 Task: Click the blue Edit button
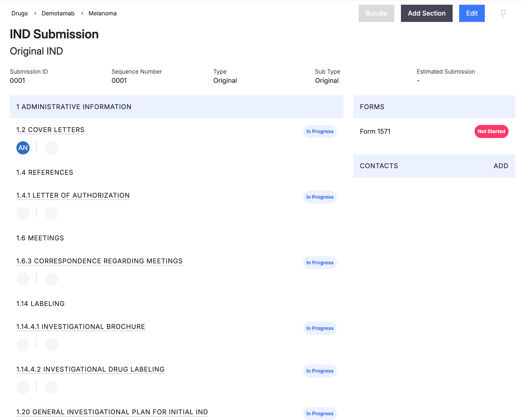[472, 13]
